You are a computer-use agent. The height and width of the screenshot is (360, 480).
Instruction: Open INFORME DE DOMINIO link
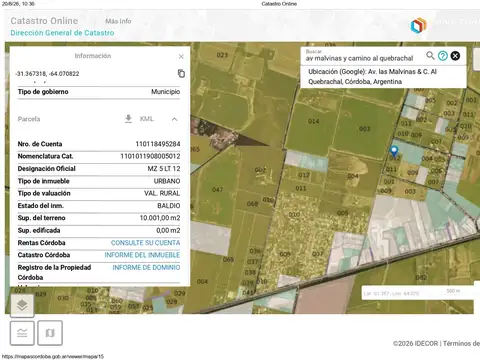146,267
